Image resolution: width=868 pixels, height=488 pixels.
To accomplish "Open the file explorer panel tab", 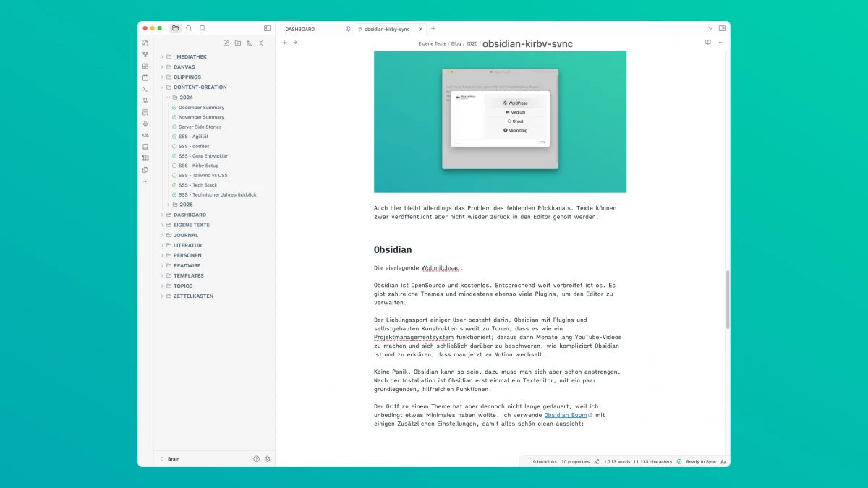I will (175, 28).
